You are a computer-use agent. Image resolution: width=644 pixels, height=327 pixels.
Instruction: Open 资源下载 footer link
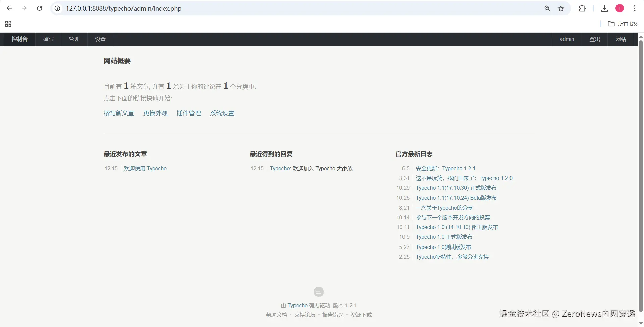361,315
